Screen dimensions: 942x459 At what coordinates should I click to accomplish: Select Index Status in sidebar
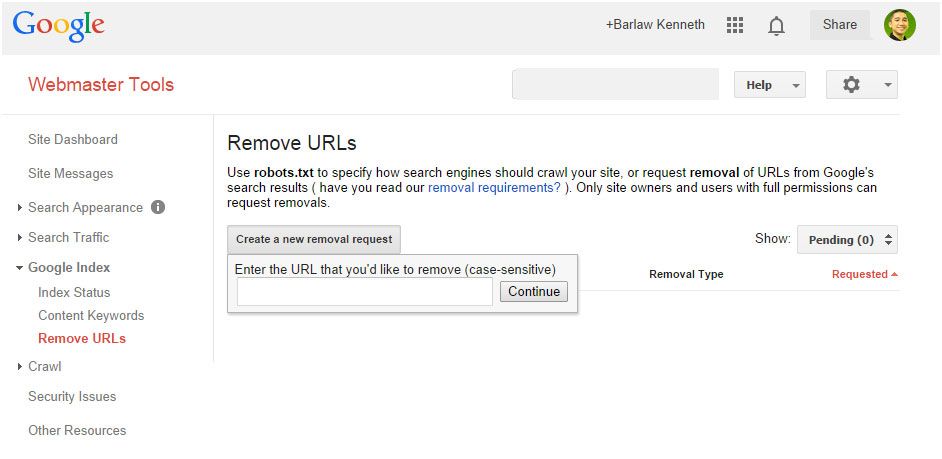tap(74, 293)
